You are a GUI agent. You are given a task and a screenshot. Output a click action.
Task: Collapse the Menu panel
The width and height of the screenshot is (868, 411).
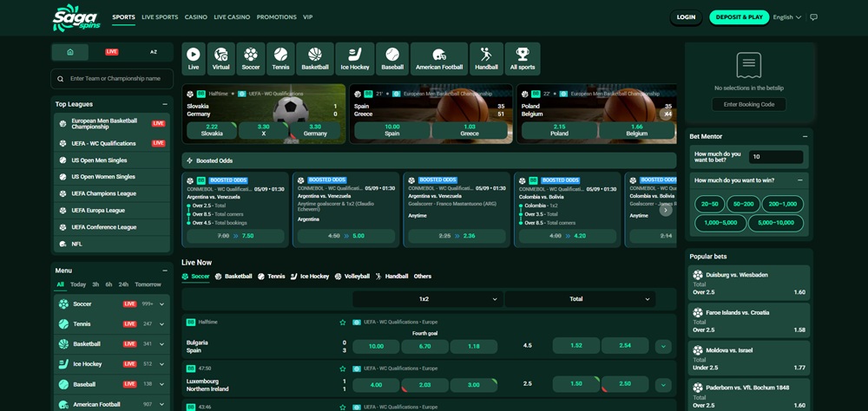click(x=164, y=271)
